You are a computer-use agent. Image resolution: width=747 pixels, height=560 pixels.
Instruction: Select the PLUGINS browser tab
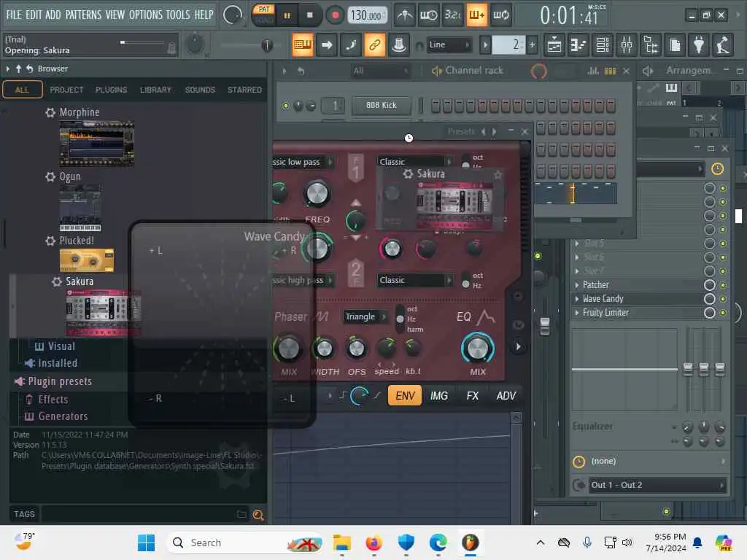(111, 90)
